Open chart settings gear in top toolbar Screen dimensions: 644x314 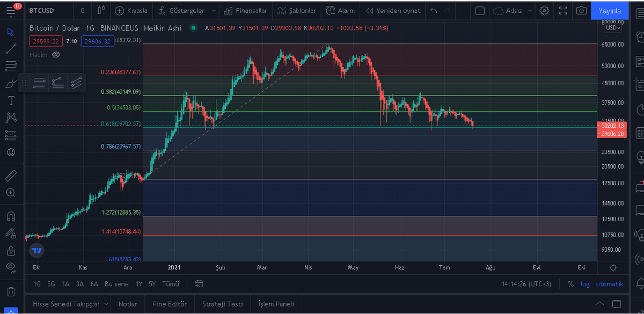(x=545, y=10)
